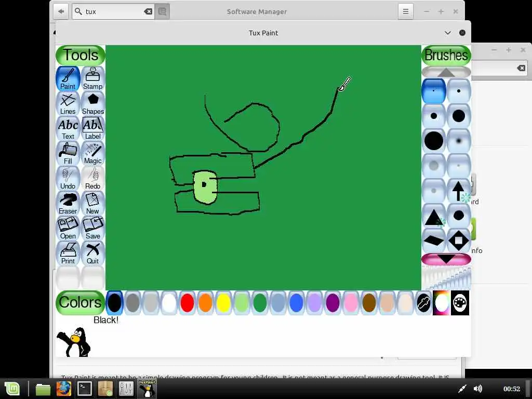Click the Redo tool
The height and width of the screenshot is (399, 532).
92,178
